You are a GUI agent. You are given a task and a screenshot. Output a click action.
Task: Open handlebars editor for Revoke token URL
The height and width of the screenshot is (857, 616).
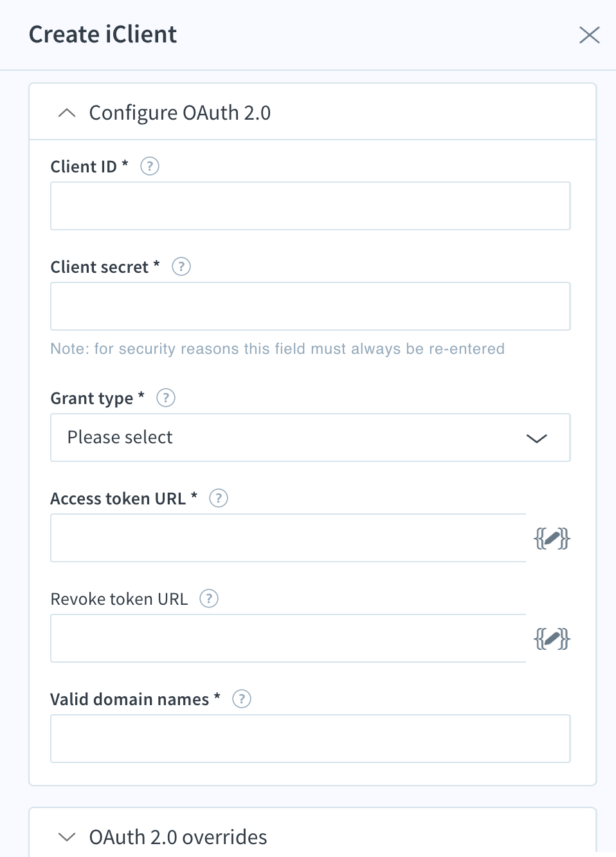point(552,639)
